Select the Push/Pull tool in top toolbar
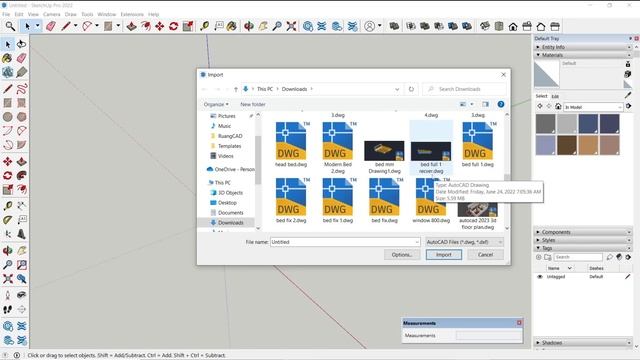Viewport: 640px width, 360px height. point(131,27)
